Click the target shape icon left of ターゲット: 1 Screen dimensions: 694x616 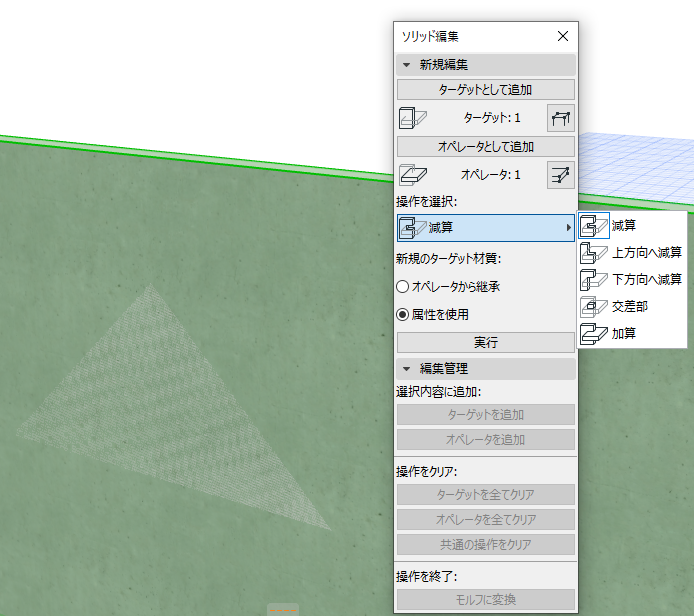pyautogui.click(x=413, y=118)
